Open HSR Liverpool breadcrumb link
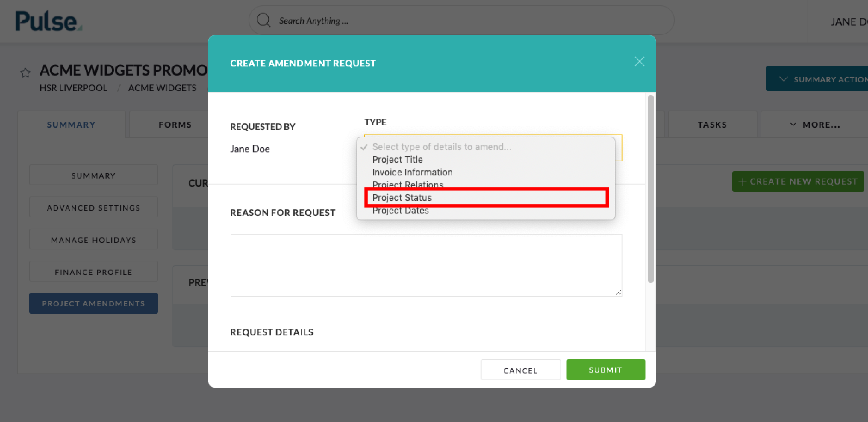This screenshot has height=422, width=868. (x=73, y=88)
